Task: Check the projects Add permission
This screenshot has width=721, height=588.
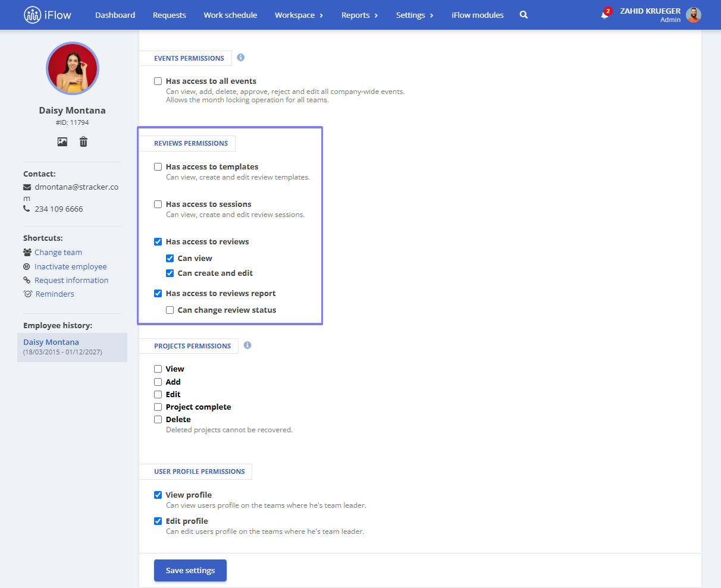Action: [158, 382]
